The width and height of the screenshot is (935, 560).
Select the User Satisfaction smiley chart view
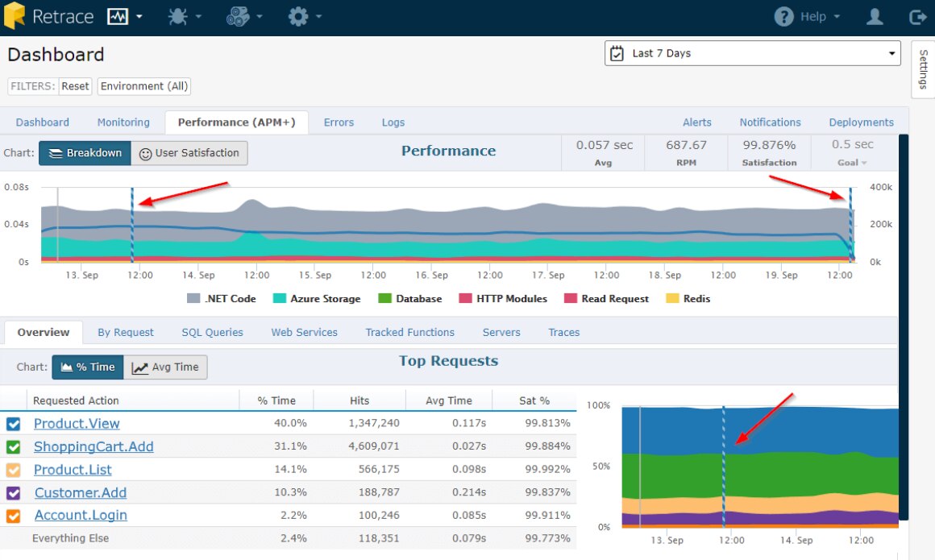(x=189, y=152)
